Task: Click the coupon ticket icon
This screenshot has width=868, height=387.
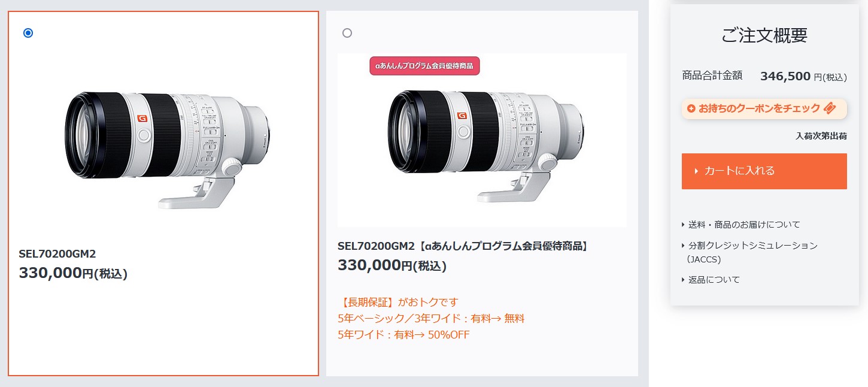Action: point(829,108)
